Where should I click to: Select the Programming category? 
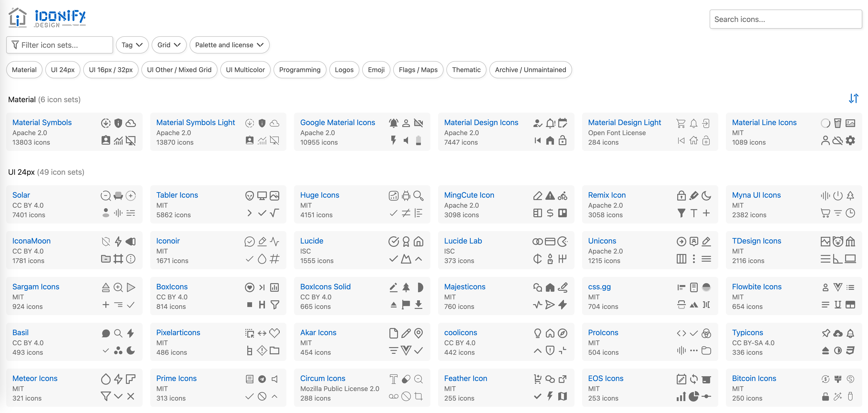click(300, 70)
